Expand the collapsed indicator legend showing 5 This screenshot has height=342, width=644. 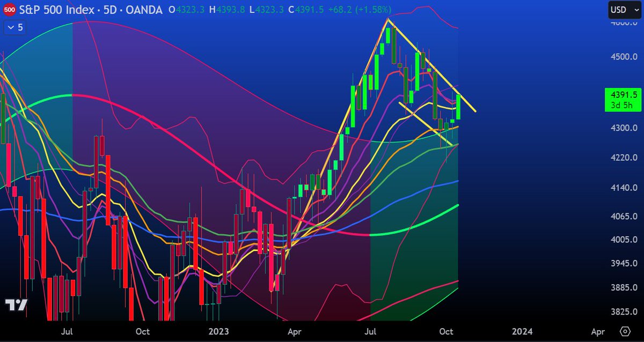pos(14,27)
